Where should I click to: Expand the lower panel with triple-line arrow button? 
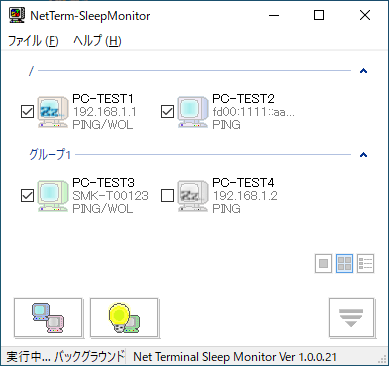click(351, 318)
